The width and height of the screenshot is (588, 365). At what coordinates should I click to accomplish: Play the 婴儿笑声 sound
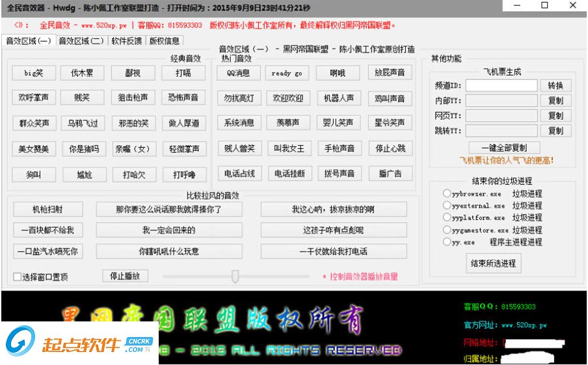(338, 123)
